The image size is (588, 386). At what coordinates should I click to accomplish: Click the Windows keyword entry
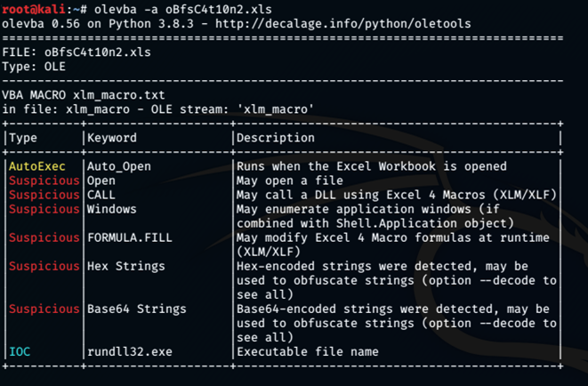click(x=112, y=209)
